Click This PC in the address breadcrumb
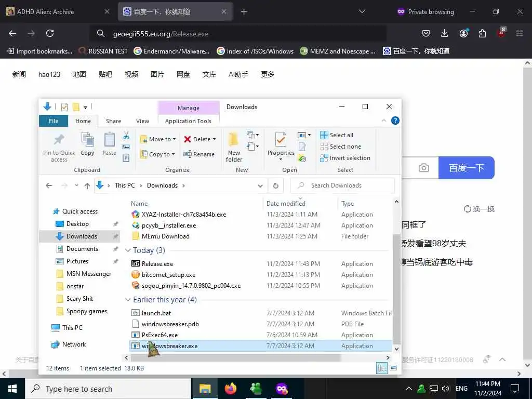The height and width of the screenshot is (399, 532). coord(125,185)
